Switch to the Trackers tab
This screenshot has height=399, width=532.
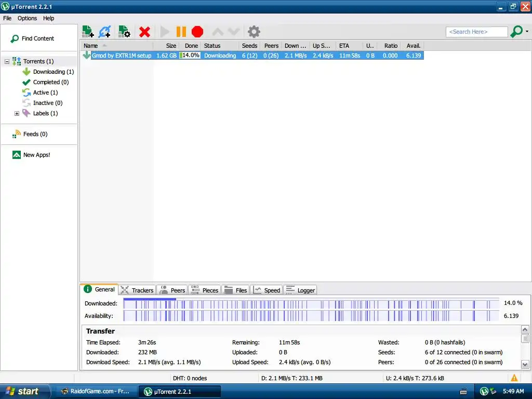137,290
